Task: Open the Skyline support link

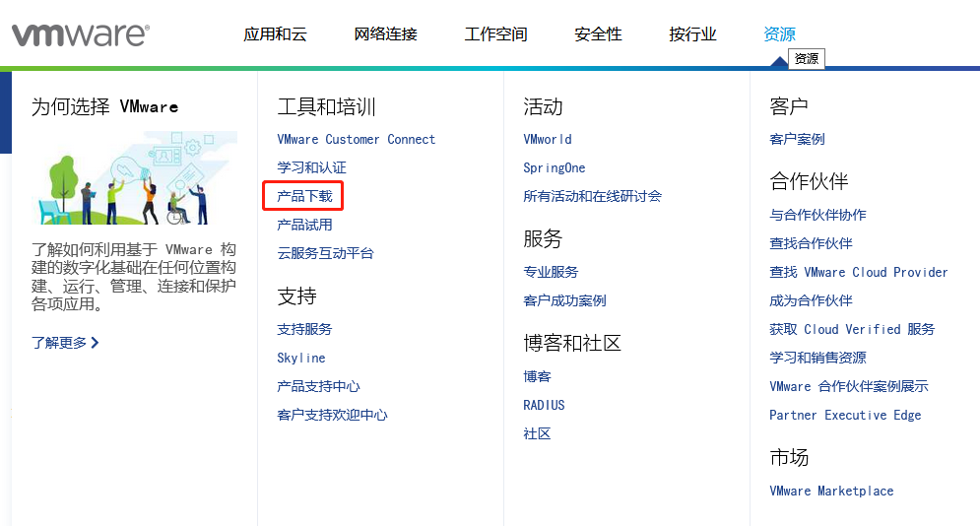Action: pyautogui.click(x=300, y=359)
